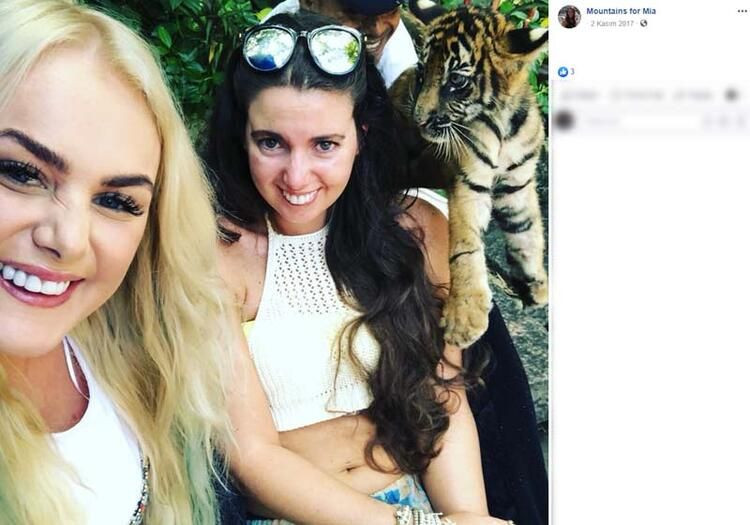This screenshot has height=525, width=750.
Task: Click the blurred Like action button
Action: pyautogui.click(x=580, y=96)
